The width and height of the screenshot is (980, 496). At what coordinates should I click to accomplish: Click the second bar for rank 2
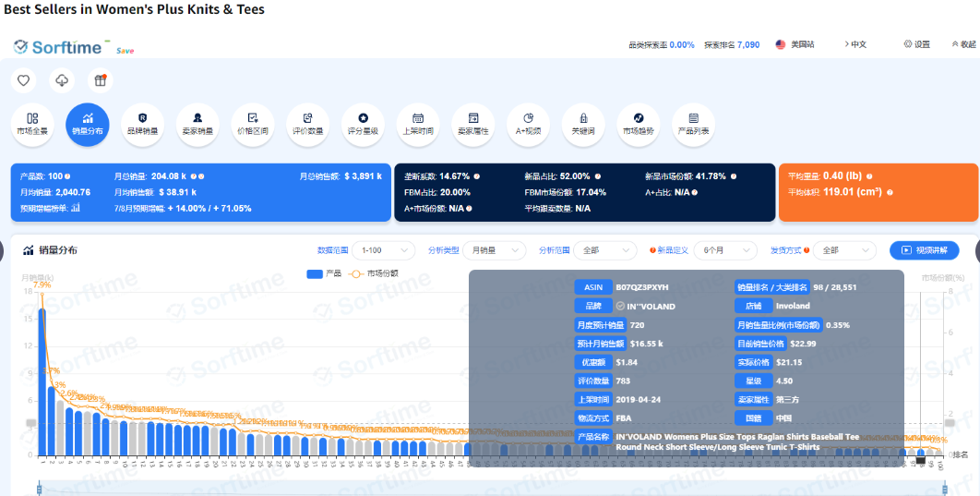tap(52, 421)
